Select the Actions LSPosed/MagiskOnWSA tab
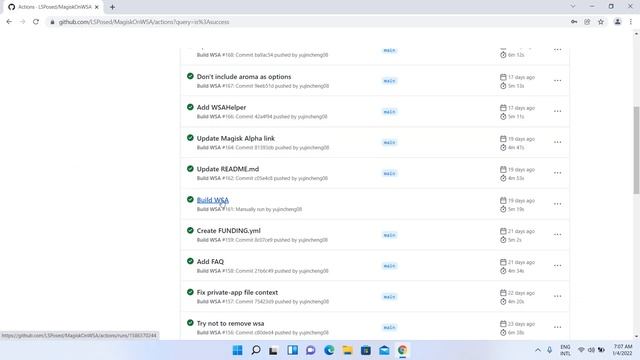 pos(53,7)
